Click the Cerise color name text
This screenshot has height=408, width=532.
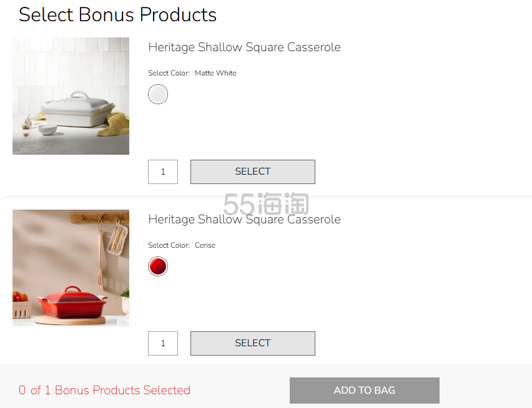pyautogui.click(x=205, y=245)
